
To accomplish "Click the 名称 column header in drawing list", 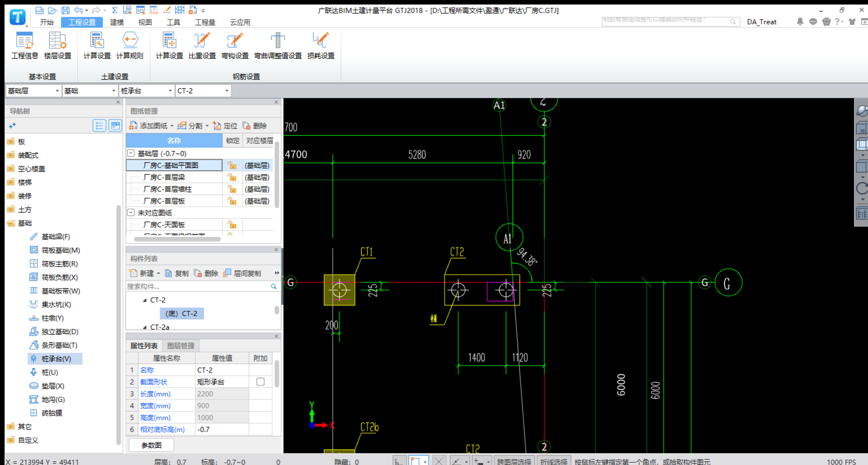I will click(174, 140).
